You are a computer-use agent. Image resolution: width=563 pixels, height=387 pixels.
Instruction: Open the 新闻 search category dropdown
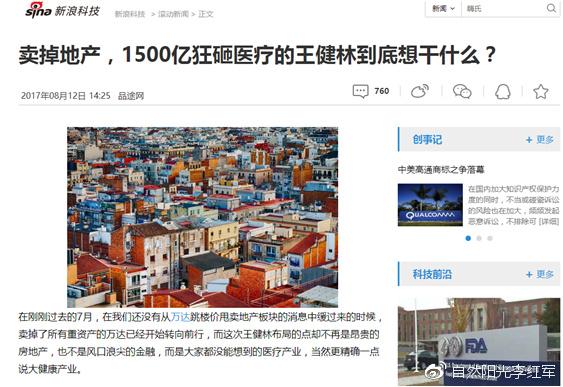click(x=443, y=8)
